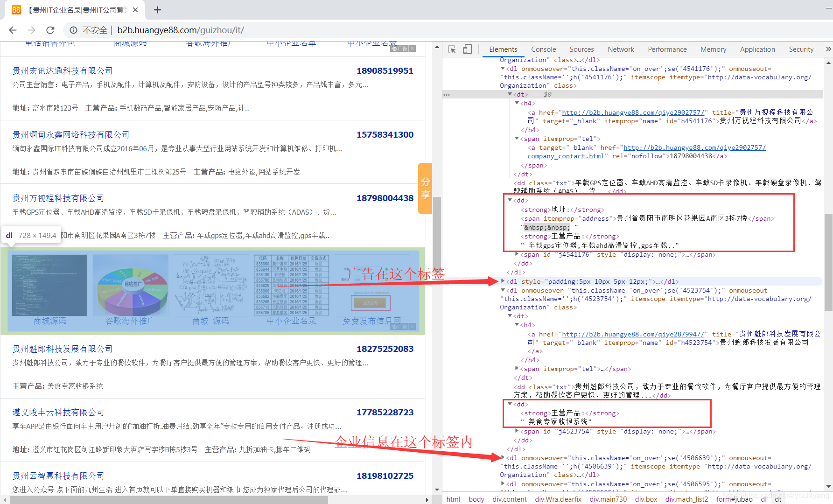Click the address bar URL
The width and height of the screenshot is (833, 504).
click(181, 30)
